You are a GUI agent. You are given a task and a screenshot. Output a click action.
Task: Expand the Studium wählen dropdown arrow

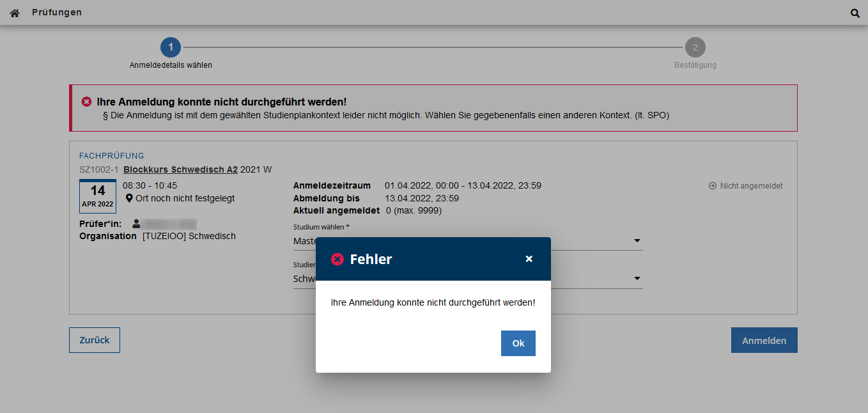637,241
